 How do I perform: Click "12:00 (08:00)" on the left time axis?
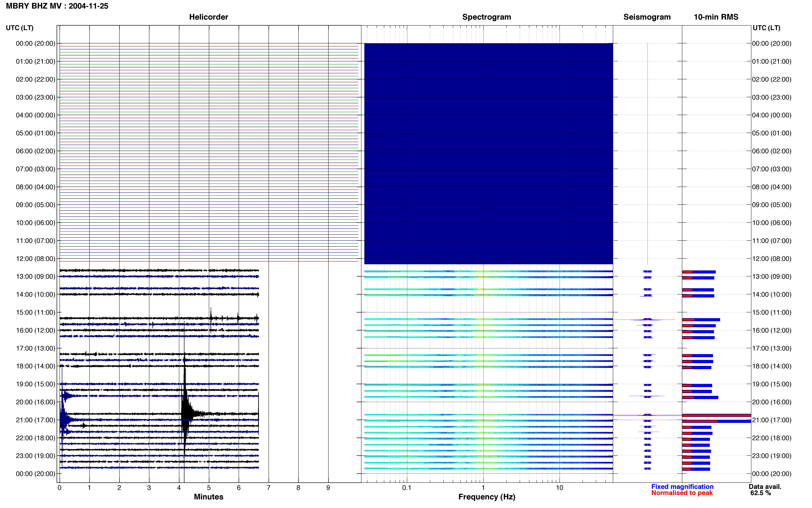(x=36, y=259)
